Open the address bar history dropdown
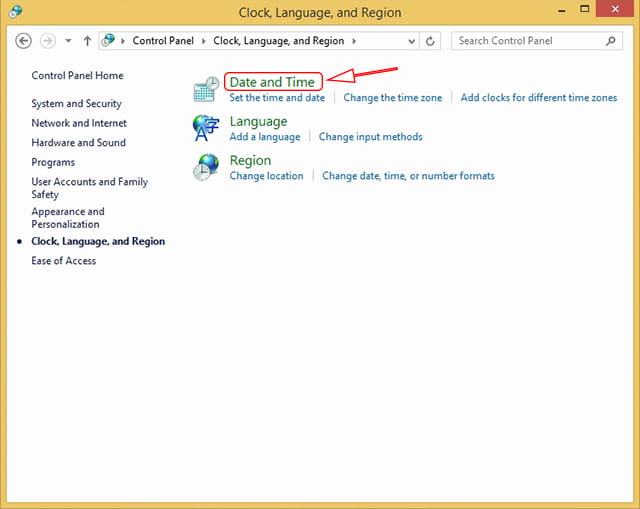Viewport: 640px width, 509px height. coord(411,41)
